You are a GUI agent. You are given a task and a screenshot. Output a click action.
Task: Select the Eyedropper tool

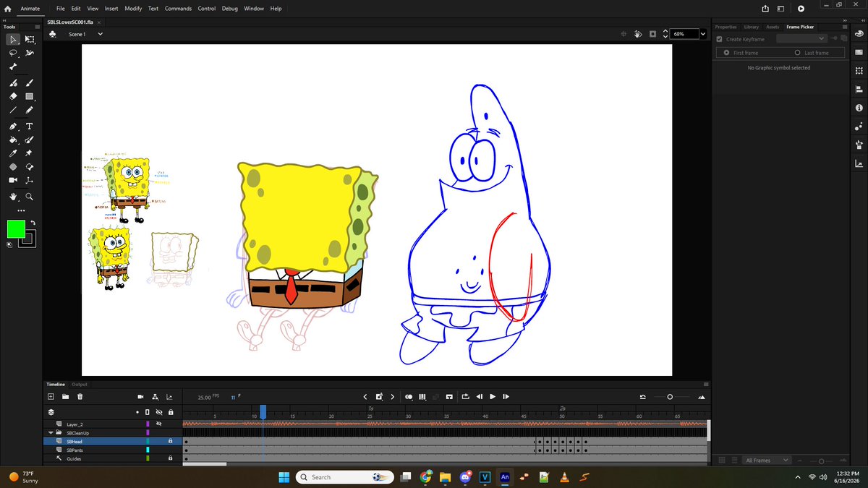pos(13,153)
